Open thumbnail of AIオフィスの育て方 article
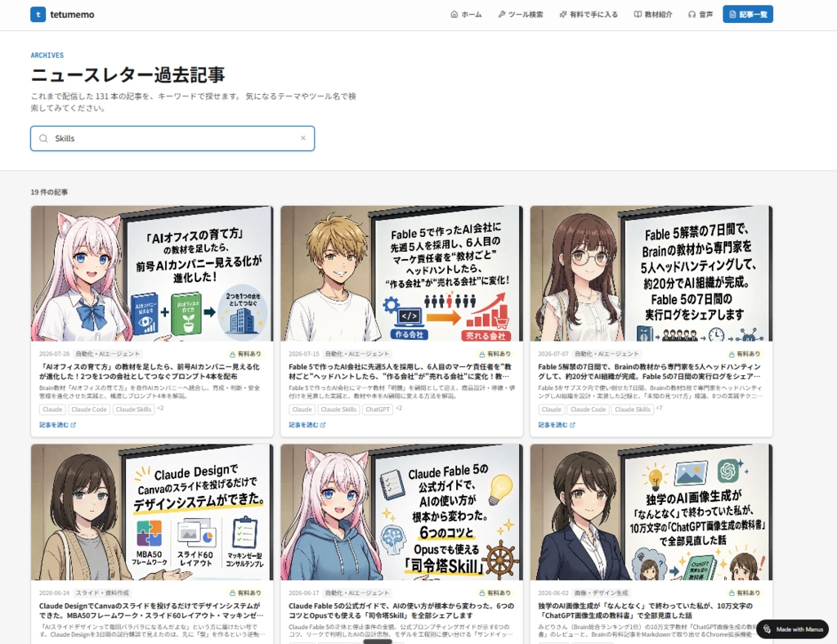The height and width of the screenshot is (644, 837). [x=152, y=274]
